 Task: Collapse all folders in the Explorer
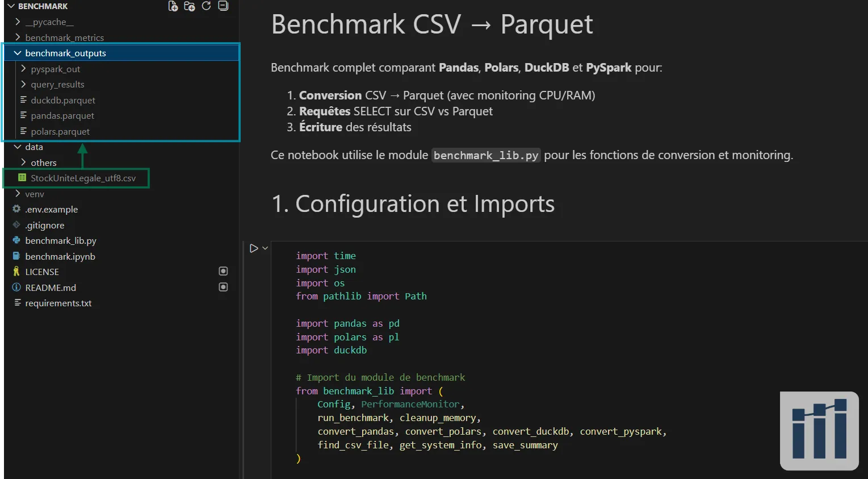222,6
